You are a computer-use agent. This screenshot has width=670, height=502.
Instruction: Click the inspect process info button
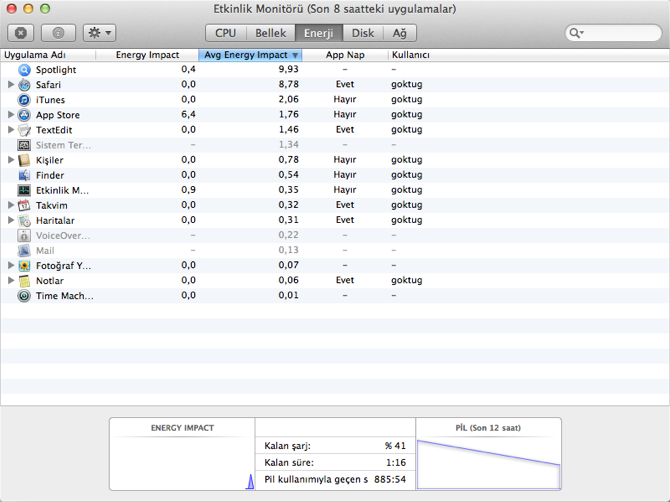coord(58,33)
